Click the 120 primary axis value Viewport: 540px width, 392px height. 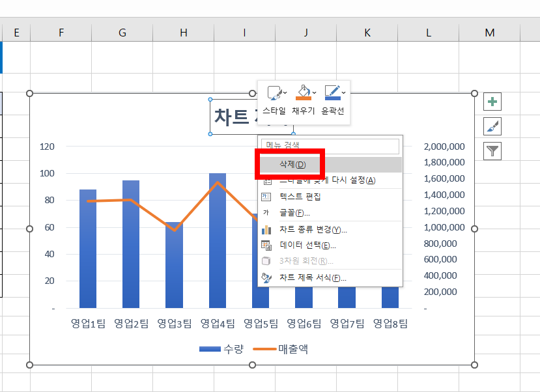pos(47,147)
